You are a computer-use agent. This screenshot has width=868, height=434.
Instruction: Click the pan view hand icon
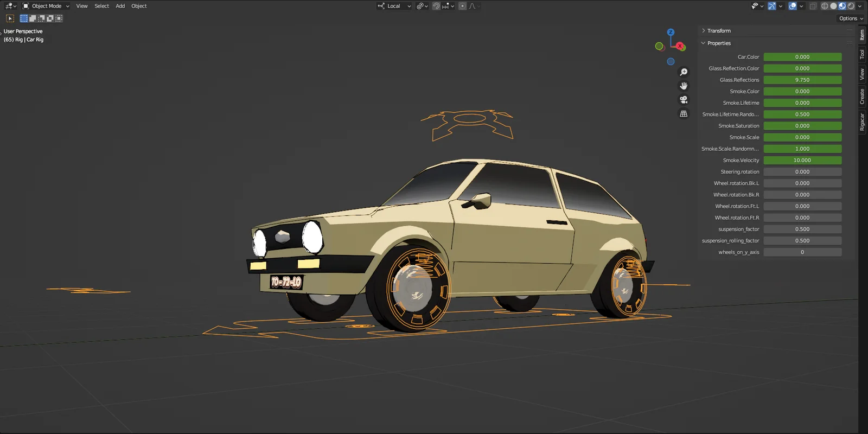(x=684, y=86)
